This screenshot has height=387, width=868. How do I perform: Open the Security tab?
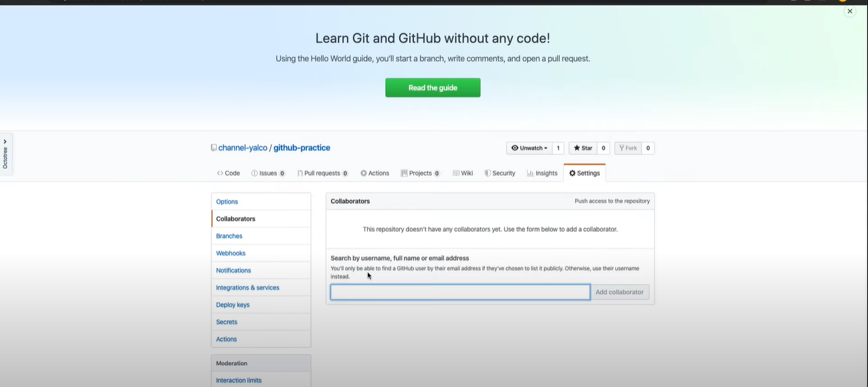[x=500, y=173]
